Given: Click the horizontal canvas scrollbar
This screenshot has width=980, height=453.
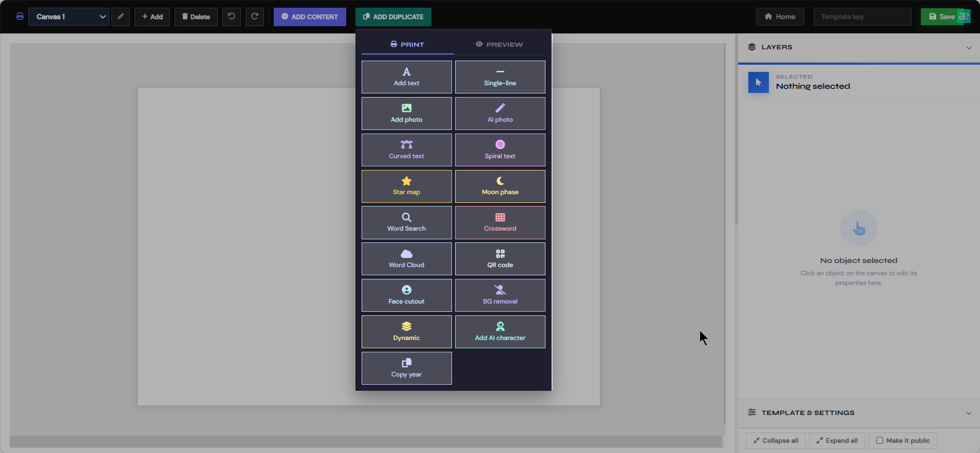Looking at the screenshot, I should tap(366, 441).
